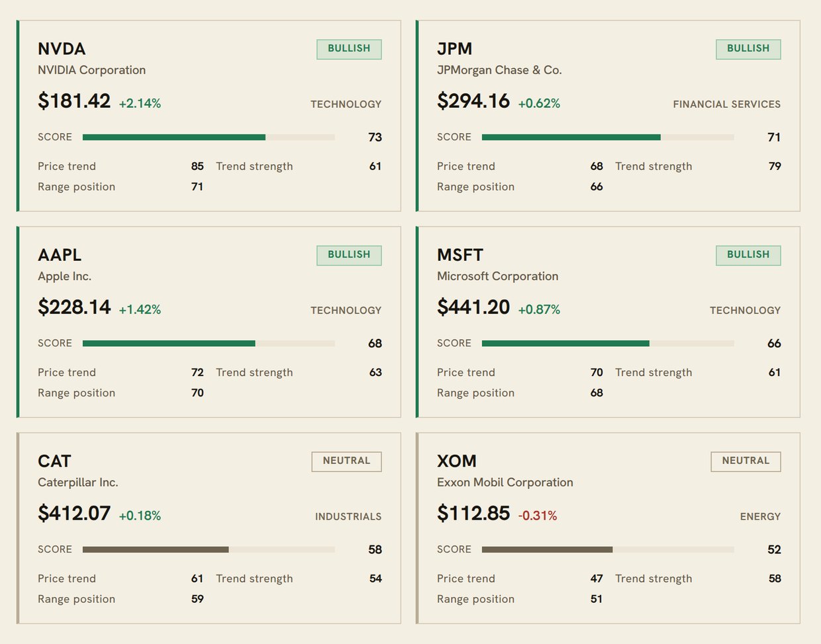
Task: Click the CAT change value +0.18%
Action: click(x=140, y=516)
